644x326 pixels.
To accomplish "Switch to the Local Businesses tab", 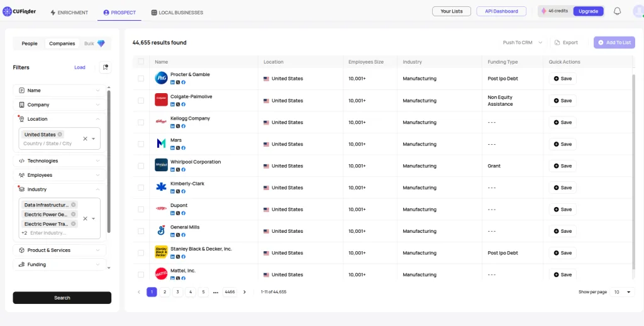I will [x=177, y=13].
